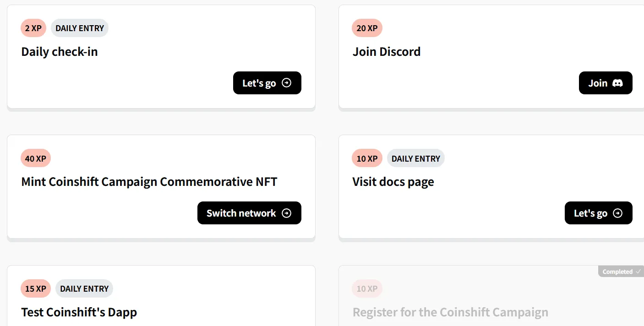Click the 20 XP badge on Join Discord
644x326 pixels.
(x=367, y=28)
